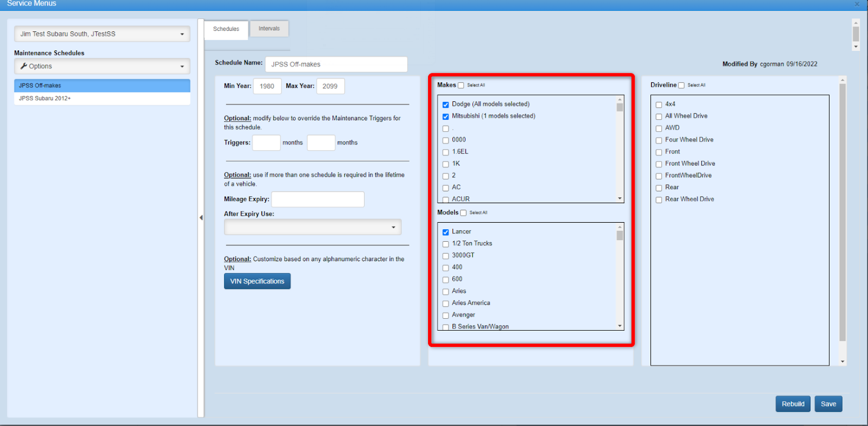The height and width of the screenshot is (426, 868).
Task: Click the Driveline panel vertical scrollbar
Action: [x=843, y=217]
